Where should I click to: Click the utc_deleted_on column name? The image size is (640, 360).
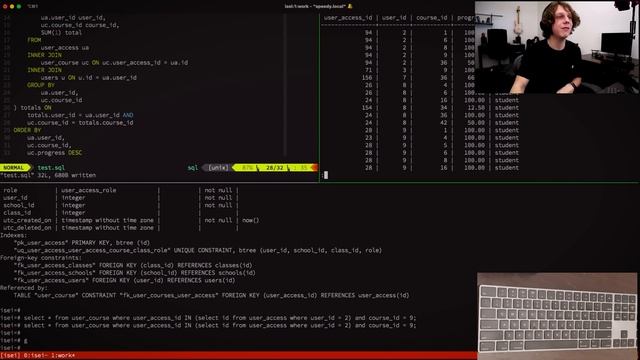[27, 228]
